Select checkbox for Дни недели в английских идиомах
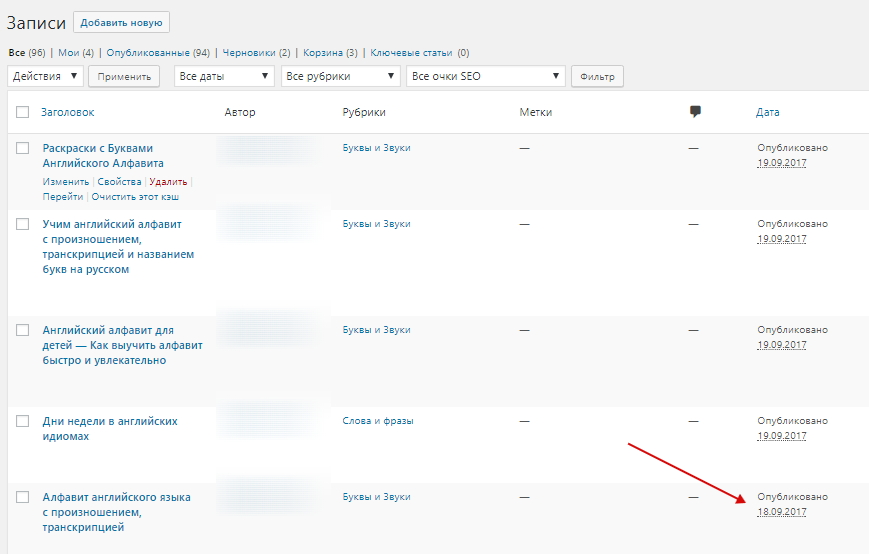869x554 pixels. tap(23, 422)
